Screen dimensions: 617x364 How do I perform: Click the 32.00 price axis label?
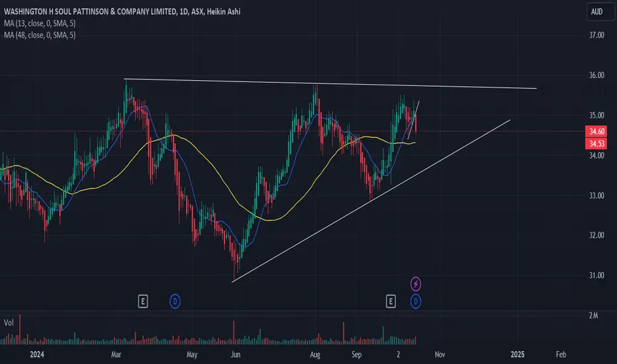coord(596,236)
